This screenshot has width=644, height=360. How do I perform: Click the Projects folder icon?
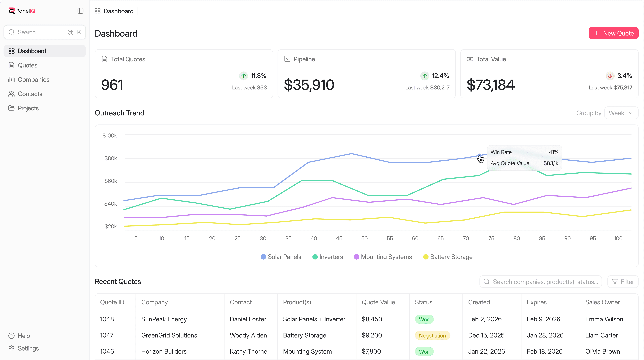coord(12,108)
